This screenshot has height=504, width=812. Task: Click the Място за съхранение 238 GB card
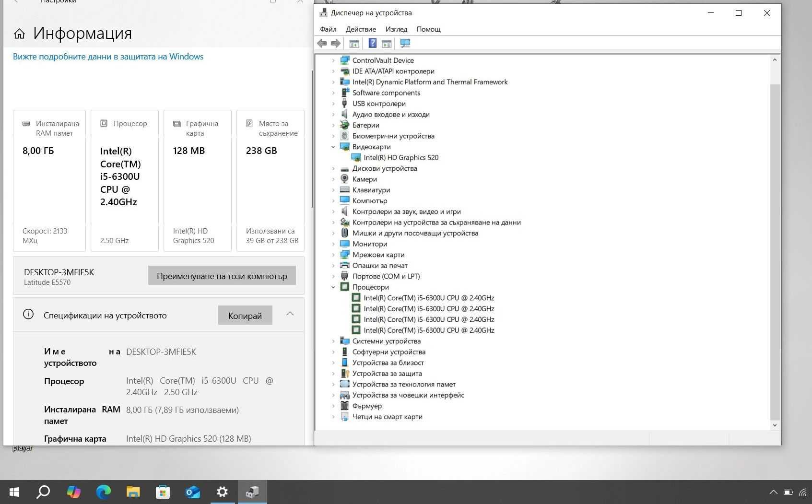[x=271, y=181]
